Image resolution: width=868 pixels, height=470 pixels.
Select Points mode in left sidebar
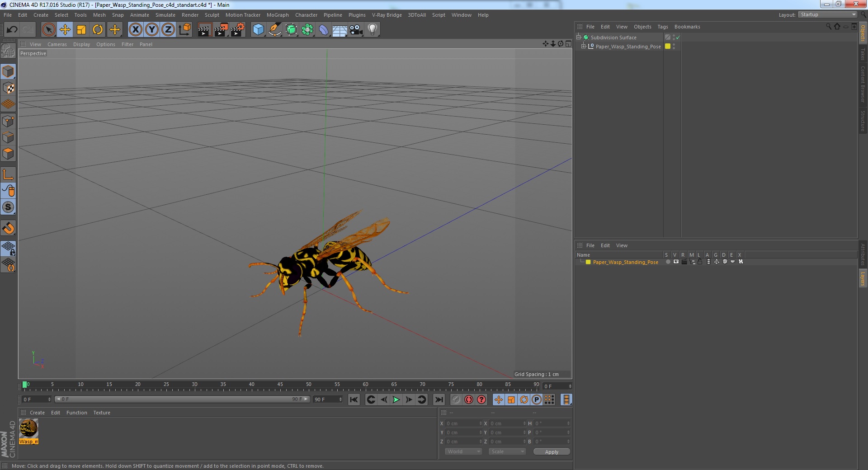click(8, 121)
